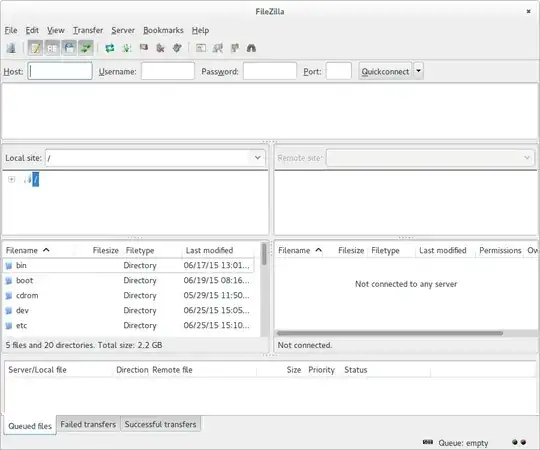Image resolution: width=540 pixels, height=450 pixels.
Task: Cancel the current operation
Action: 144,48
